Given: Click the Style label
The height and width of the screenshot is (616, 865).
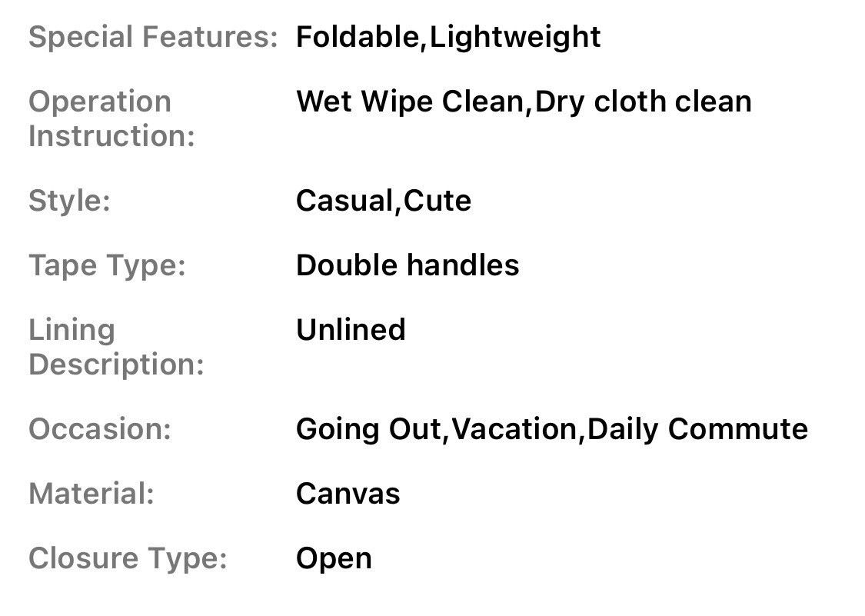Looking at the screenshot, I should coord(69,201).
